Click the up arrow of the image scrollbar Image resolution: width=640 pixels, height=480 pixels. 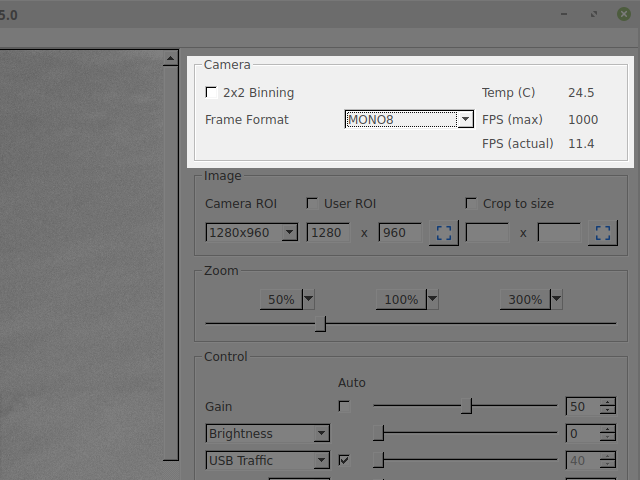(171, 59)
